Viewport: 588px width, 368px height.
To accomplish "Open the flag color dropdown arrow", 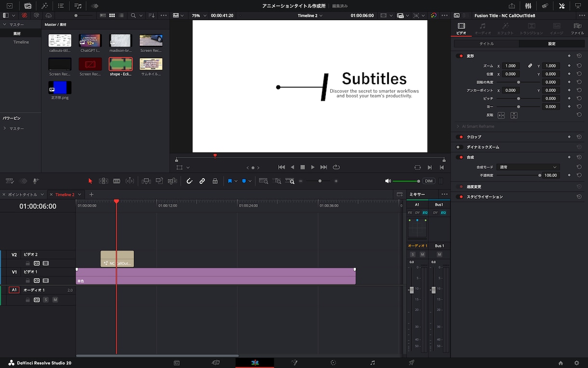I will coord(236,181).
